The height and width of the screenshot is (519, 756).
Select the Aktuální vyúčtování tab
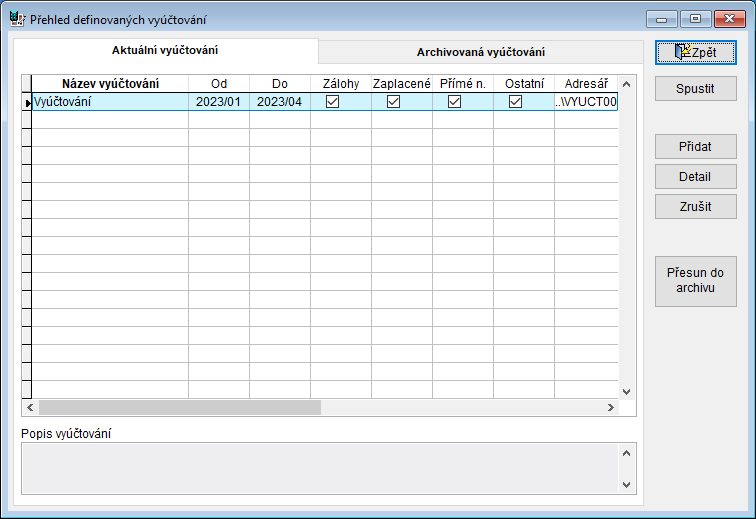[165, 50]
